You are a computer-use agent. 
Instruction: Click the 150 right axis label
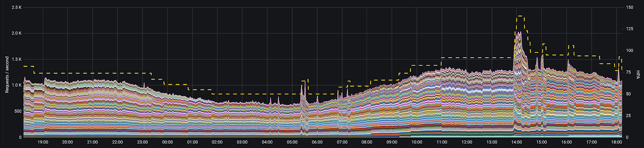(x=630, y=7)
